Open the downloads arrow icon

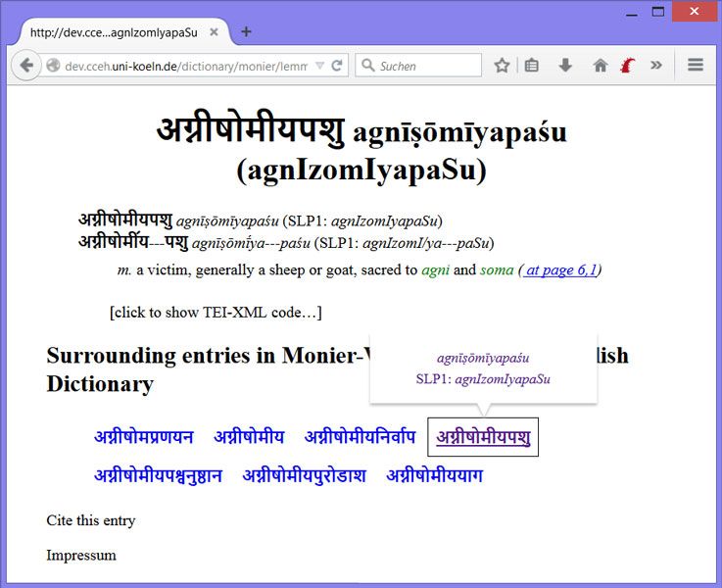coord(565,66)
